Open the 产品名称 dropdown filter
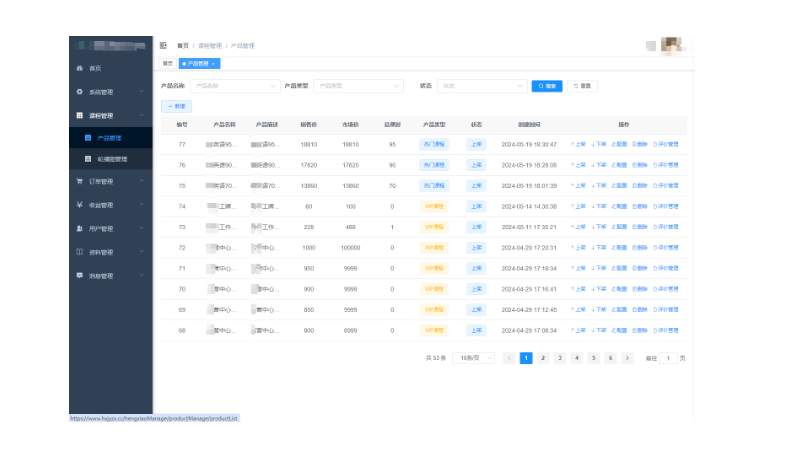Viewport: 800px width, 453px height. click(235, 86)
